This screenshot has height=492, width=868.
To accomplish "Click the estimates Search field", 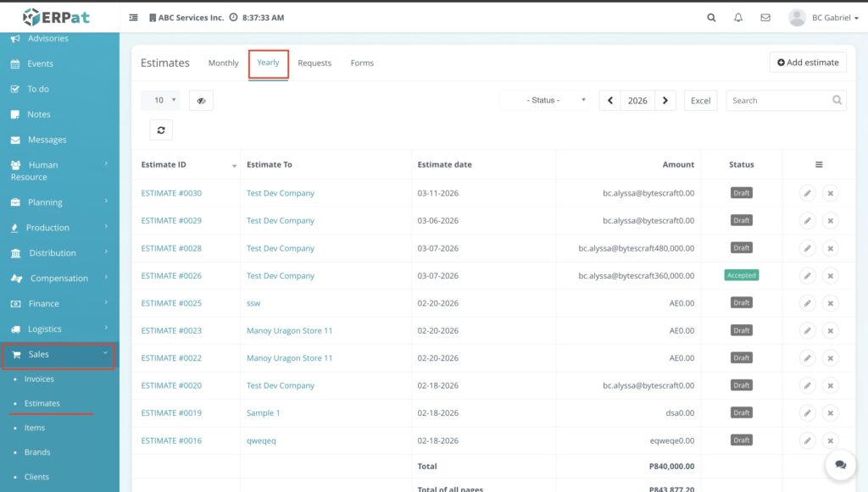I will click(x=777, y=101).
